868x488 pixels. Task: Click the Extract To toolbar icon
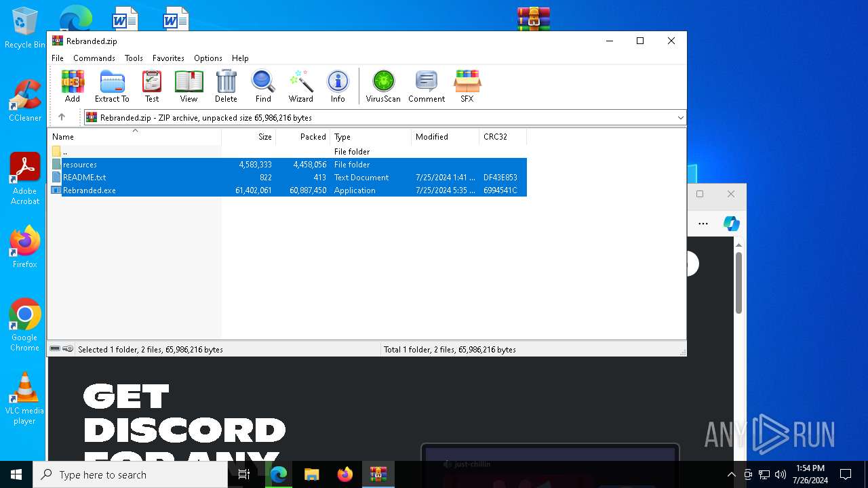[112, 86]
